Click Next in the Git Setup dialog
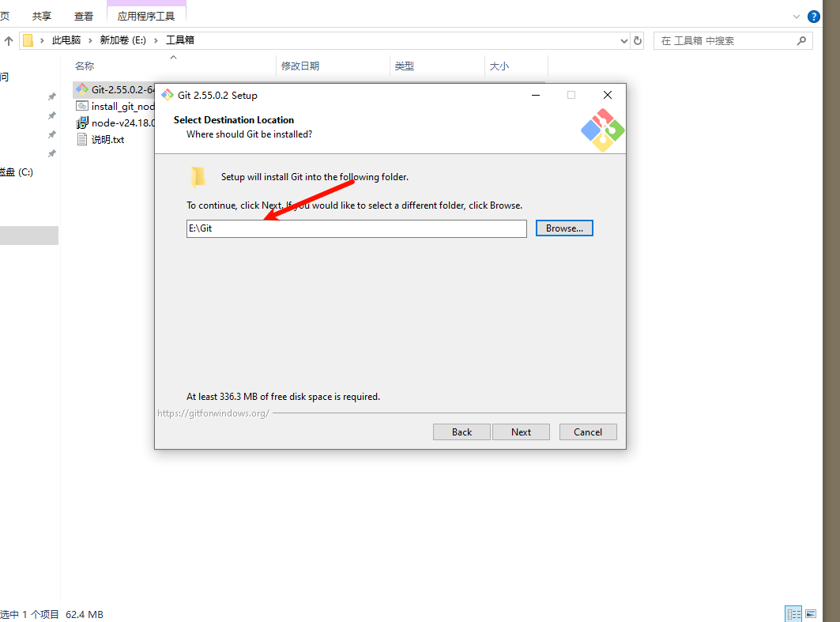The width and height of the screenshot is (840, 622). (521, 432)
